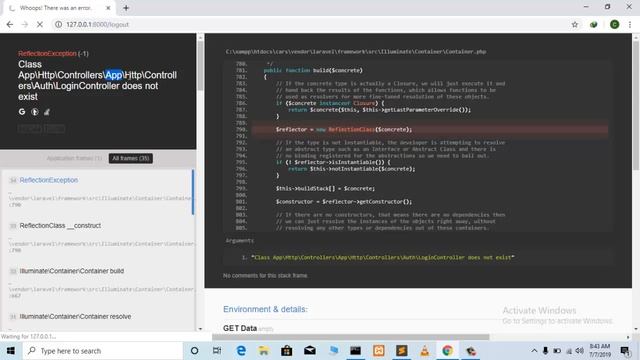Search the error on Google
Image resolution: width=640 pixels, height=360 pixels.
point(22,112)
